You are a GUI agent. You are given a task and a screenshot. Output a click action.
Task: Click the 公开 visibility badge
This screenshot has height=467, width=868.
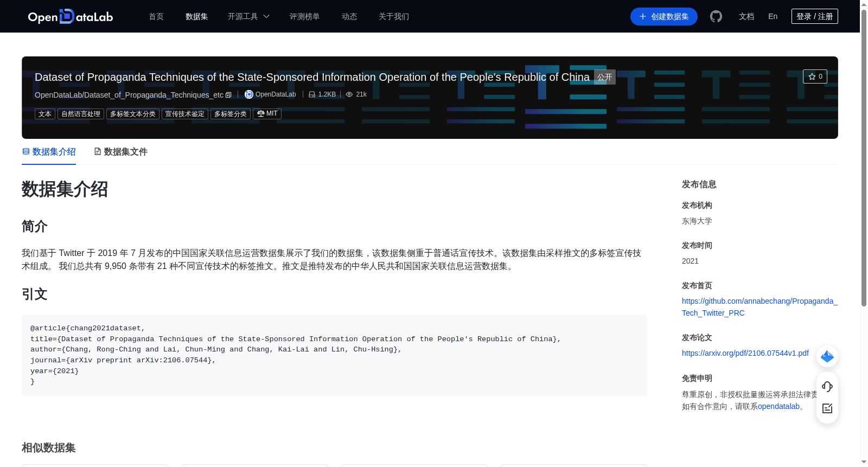605,77
